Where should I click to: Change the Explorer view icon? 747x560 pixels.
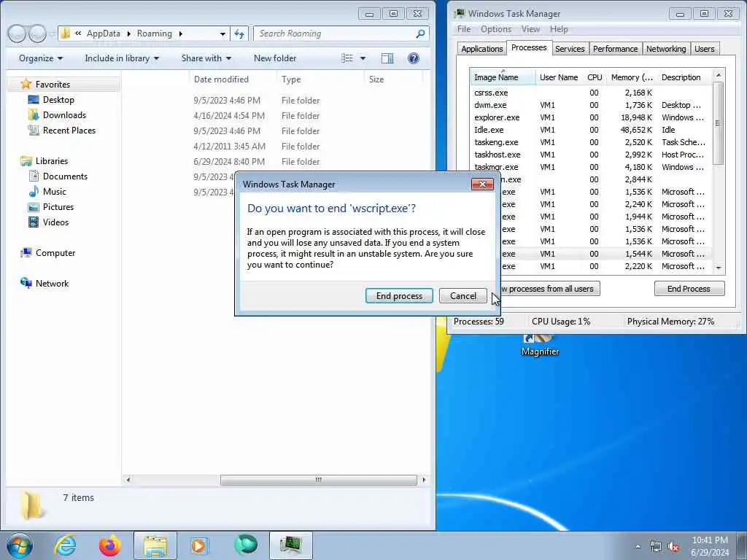pyautogui.click(x=347, y=58)
